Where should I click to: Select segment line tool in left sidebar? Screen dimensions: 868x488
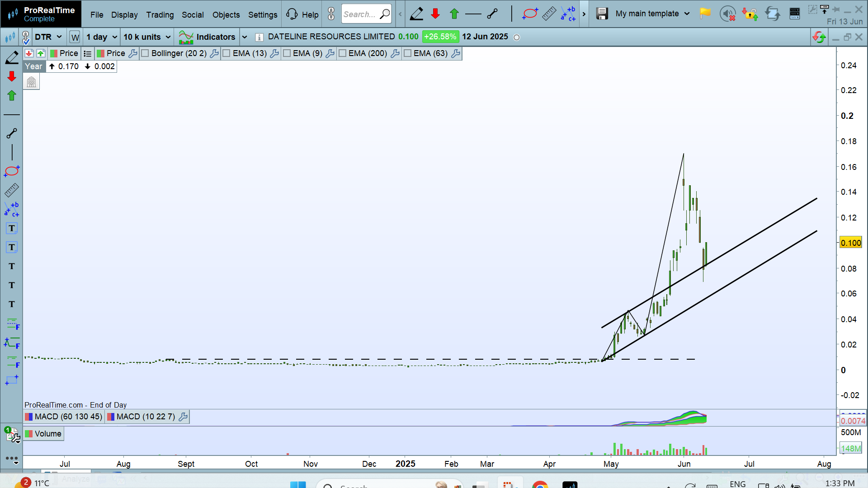[12, 133]
